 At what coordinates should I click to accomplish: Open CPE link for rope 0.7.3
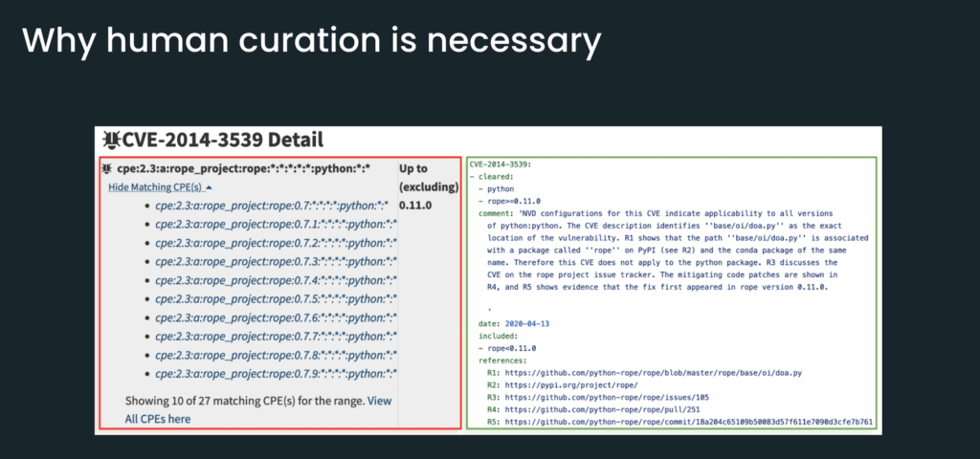tap(277, 261)
